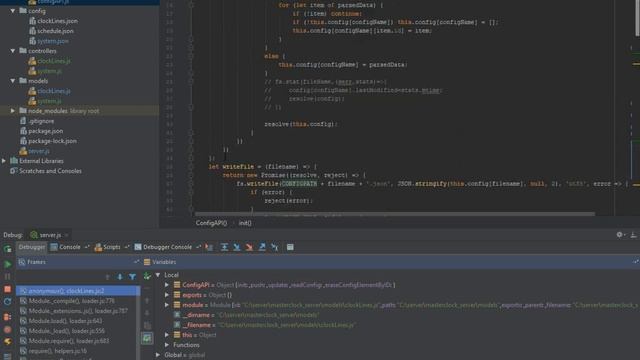This screenshot has width=640, height=360.
Task: Click the yellow lightning icon in debug sidebar
Action: point(7,342)
